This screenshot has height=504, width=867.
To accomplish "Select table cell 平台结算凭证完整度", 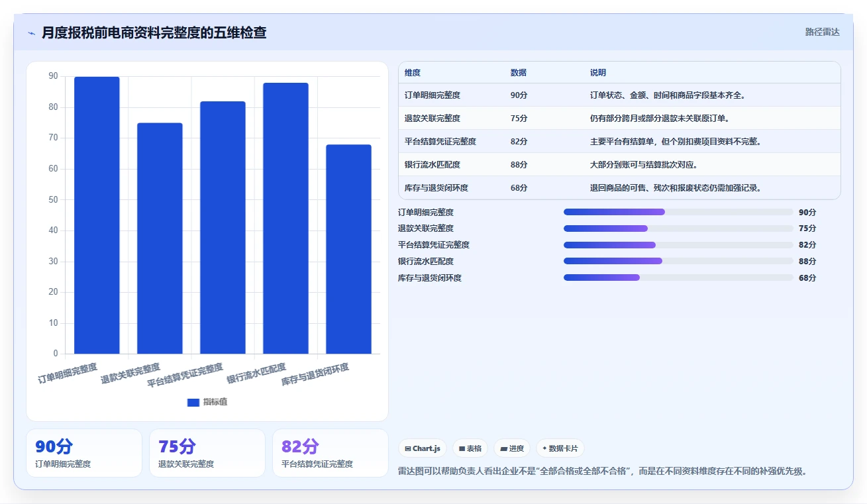I will click(x=440, y=142).
